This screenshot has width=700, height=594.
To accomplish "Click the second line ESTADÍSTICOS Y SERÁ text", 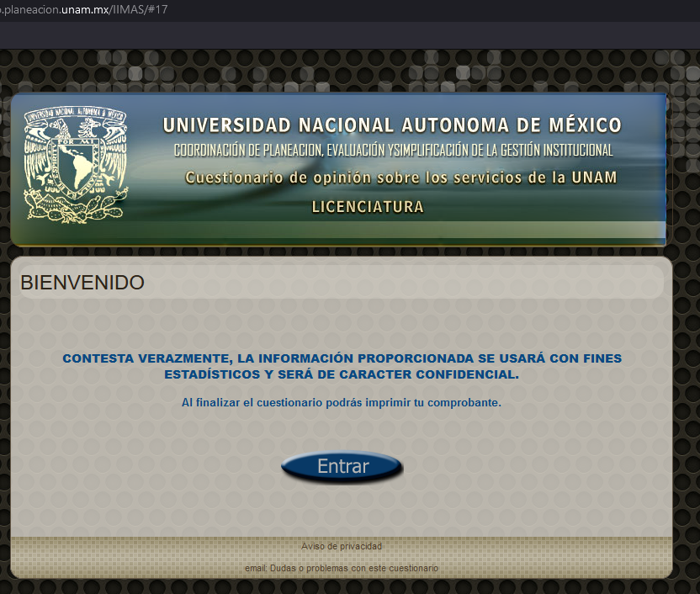I will pos(342,374).
